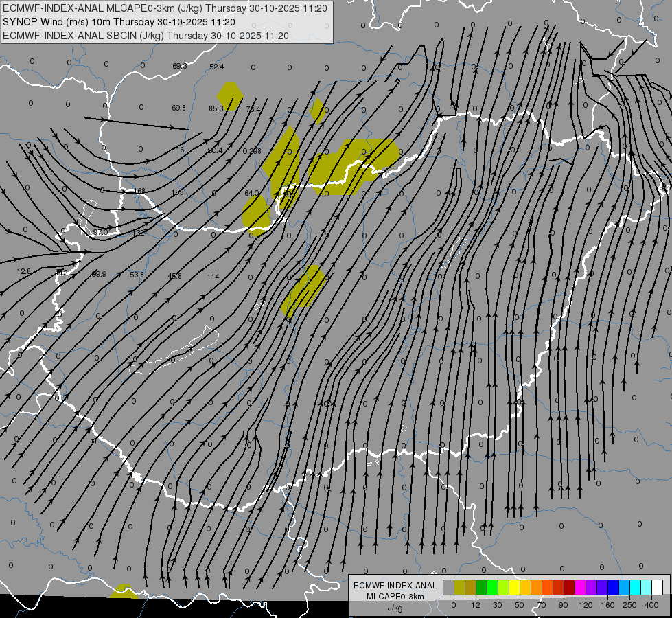Select the map value 99.9
Viewport: 672px width, 618px height.
point(99,274)
